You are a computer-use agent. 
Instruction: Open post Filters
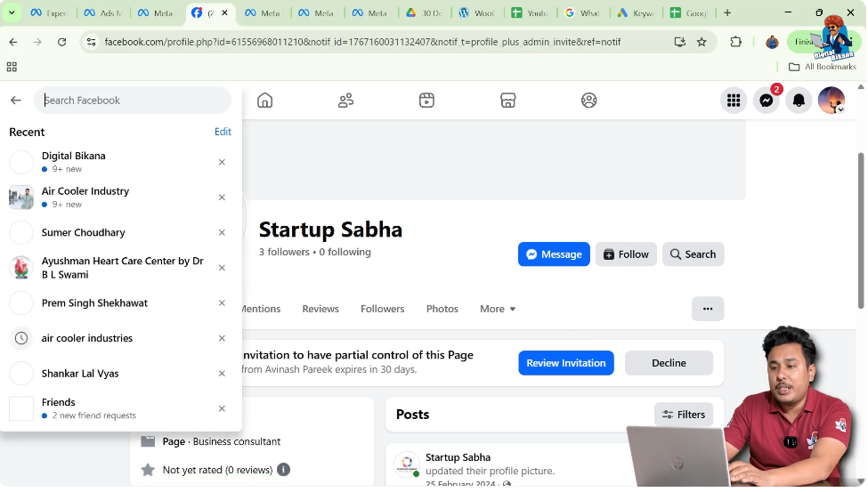click(x=685, y=415)
